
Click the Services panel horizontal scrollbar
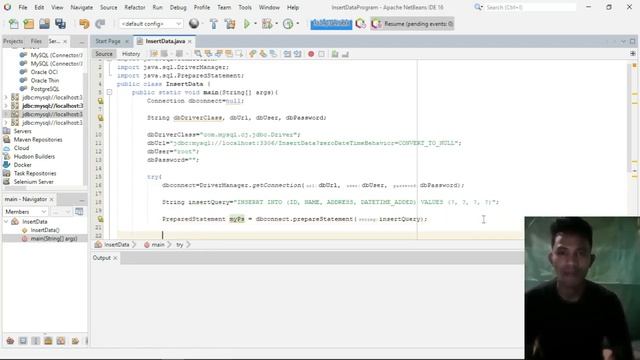(16, 188)
